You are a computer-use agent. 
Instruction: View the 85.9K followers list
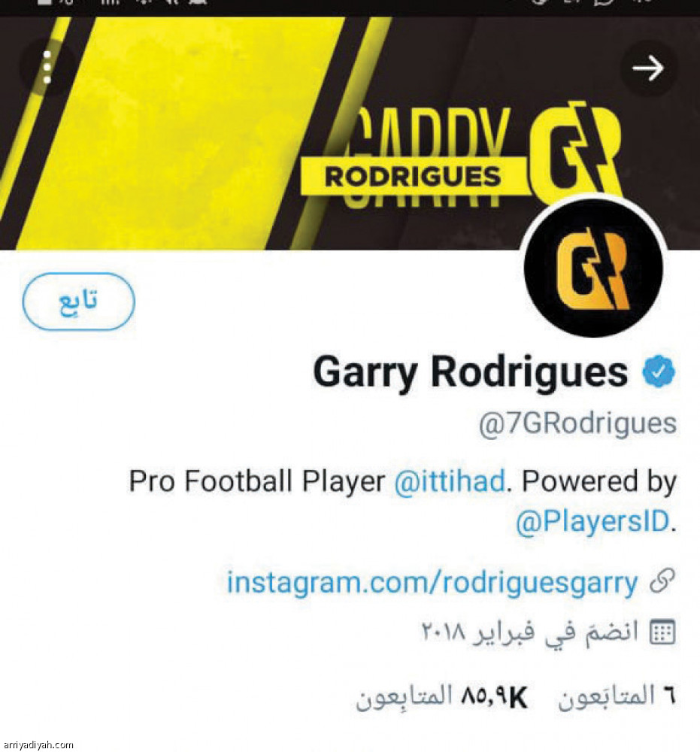tap(441, 697)
